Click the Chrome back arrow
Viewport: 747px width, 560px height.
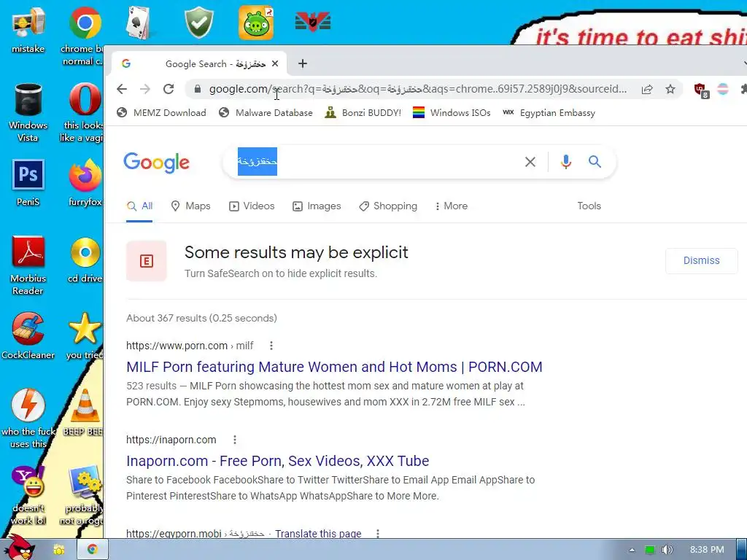(x=122, y=89)
